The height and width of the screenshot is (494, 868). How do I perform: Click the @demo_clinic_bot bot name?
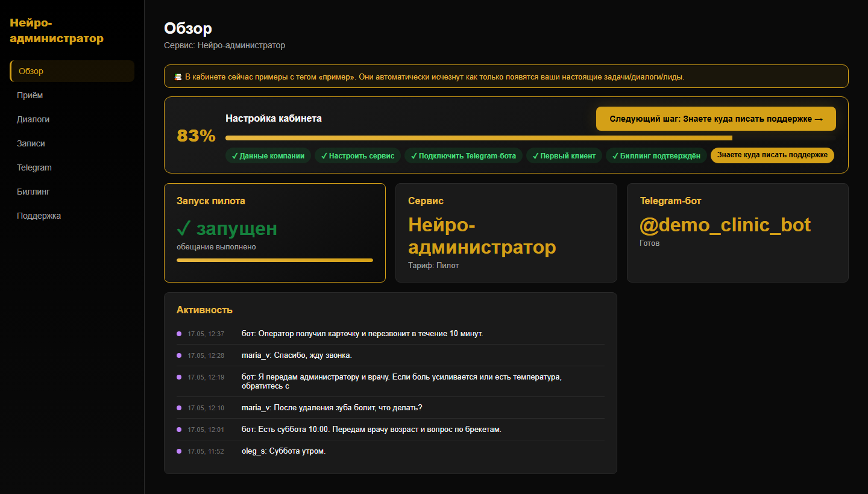pos(725,225)
